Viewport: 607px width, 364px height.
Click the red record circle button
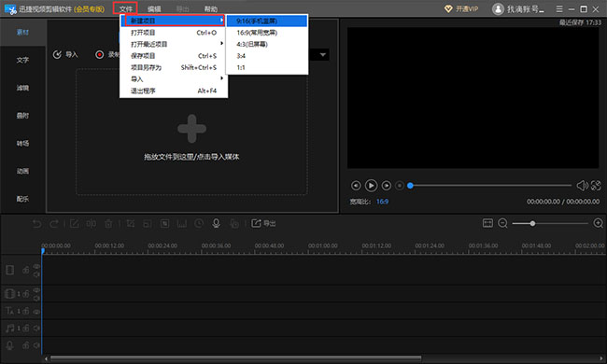coord(100,54)
